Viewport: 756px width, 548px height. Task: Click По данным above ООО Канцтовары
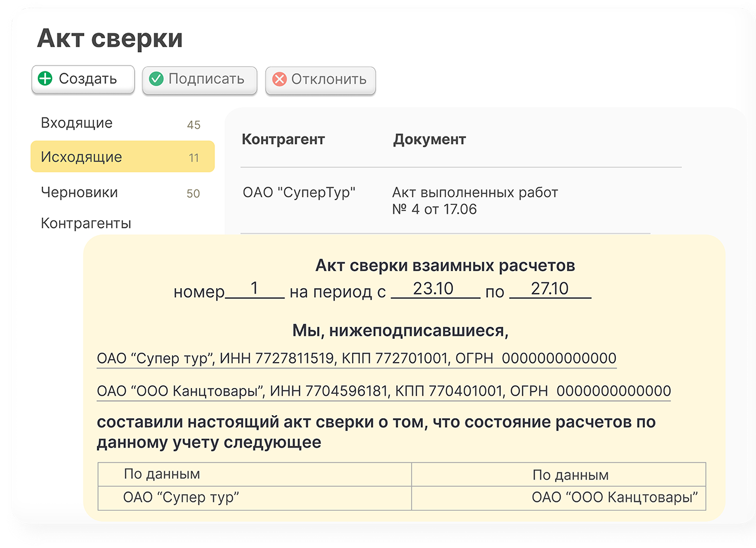point(571,475)
